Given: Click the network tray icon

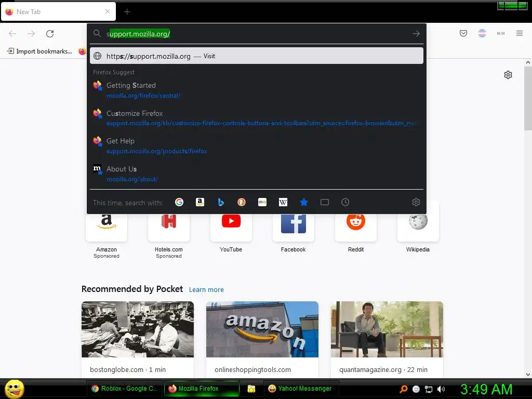Looking at the screenshot, I should click(429, 389).
